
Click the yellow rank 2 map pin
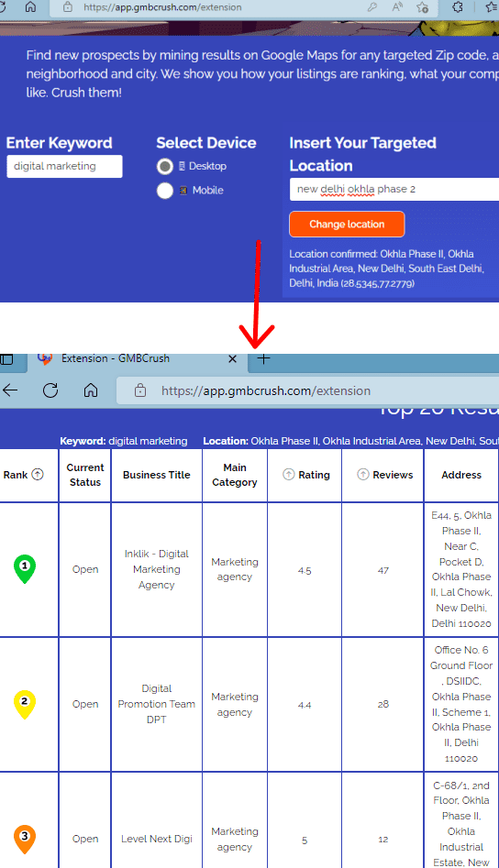point(25,704)
